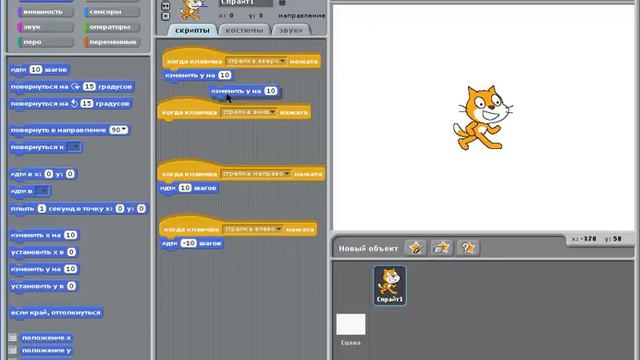Click the когда клавиша стрелка вниз hat block
This screenshot has width=640, height=360.
tap(234, 110)
